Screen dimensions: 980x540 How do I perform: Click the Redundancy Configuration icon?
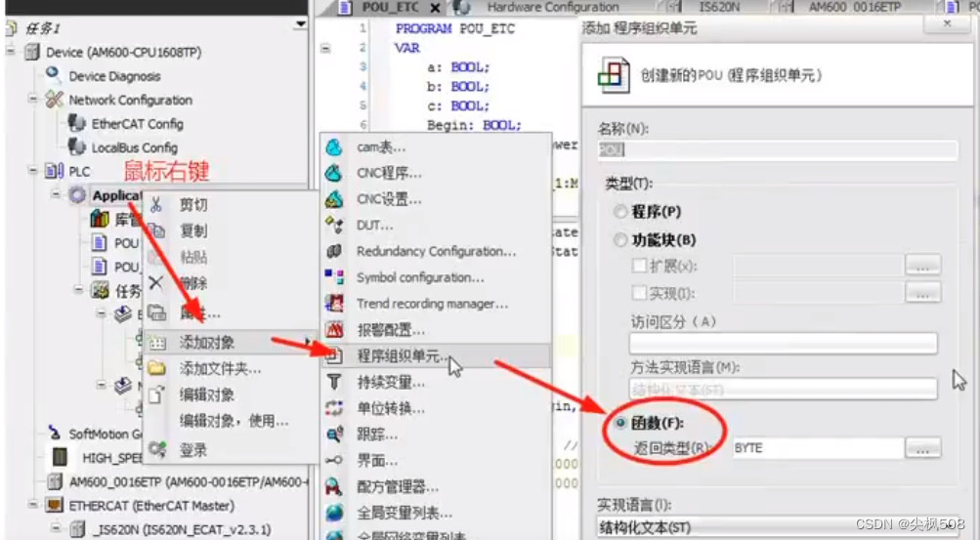click(x=334, y=251)
